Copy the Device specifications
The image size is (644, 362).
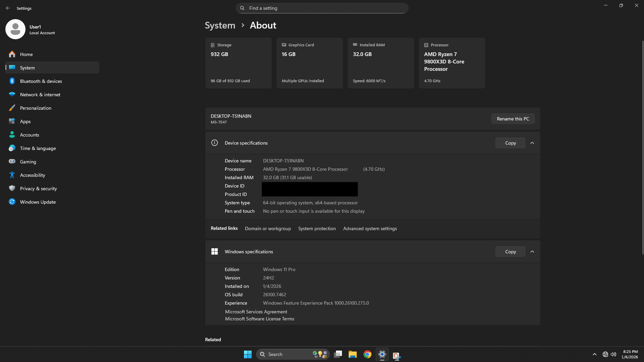click(x=510, y=143)
